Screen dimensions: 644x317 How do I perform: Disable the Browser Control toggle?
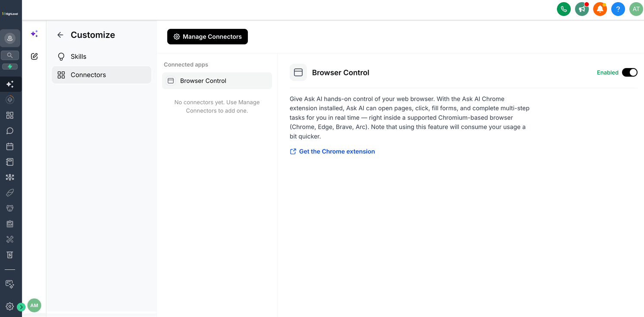pyautogui.click(x=629, y=72)
